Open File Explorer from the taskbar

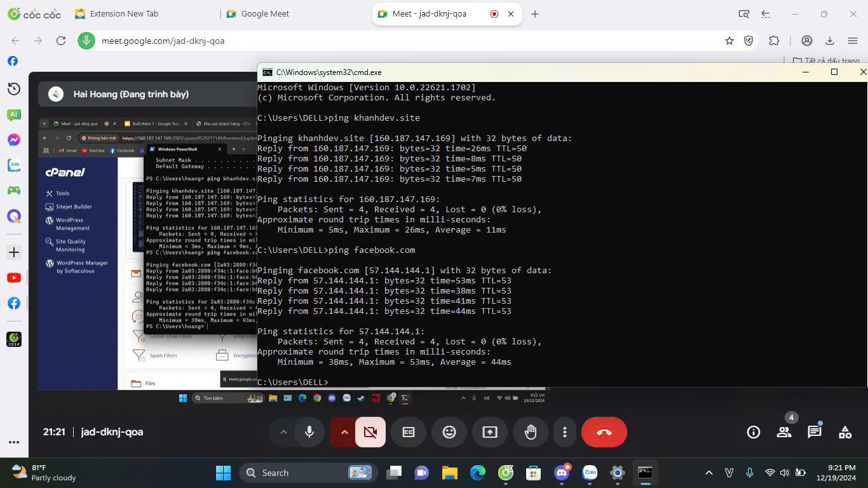449,473
